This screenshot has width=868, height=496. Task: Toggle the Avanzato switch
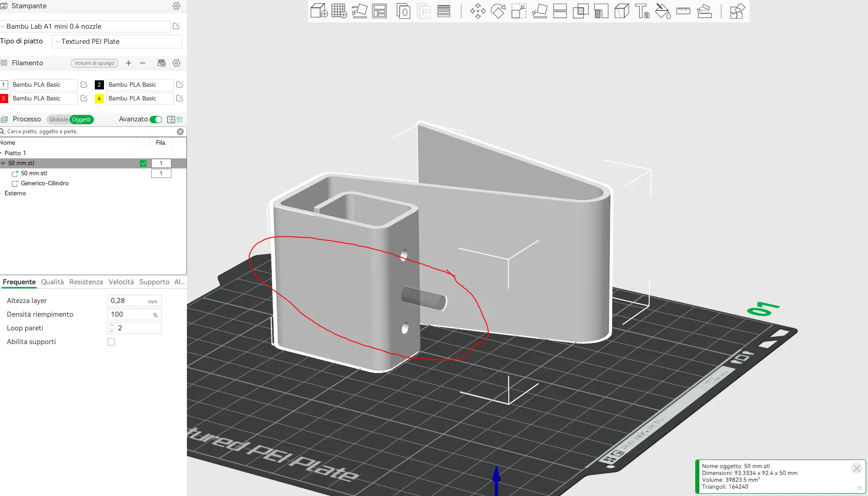156,120
